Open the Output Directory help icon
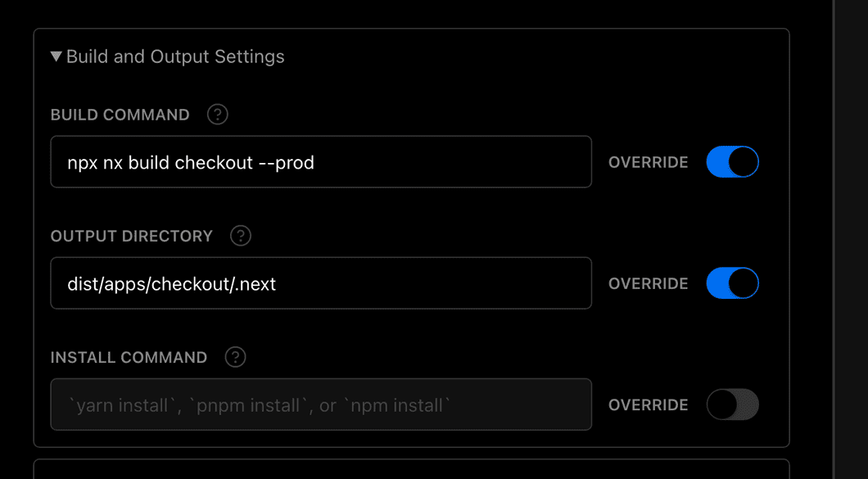Screen dimensions: 868x479 coord(240,236)
